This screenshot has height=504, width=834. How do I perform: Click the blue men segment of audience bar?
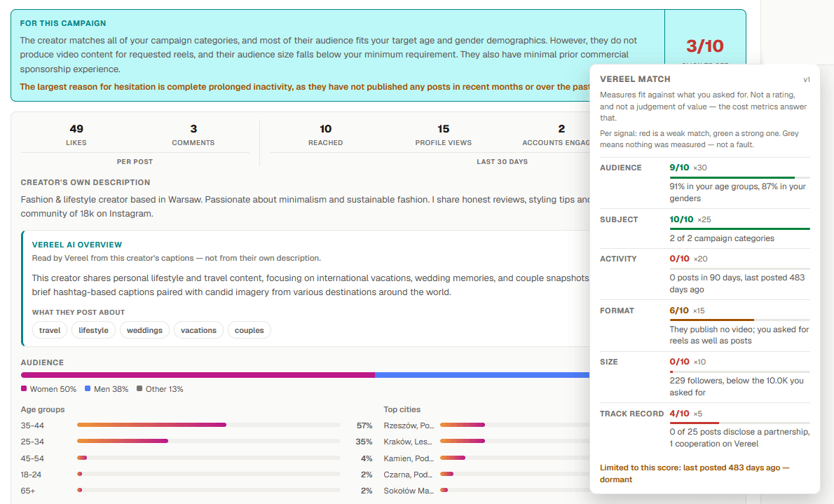(x=482, y=375)
